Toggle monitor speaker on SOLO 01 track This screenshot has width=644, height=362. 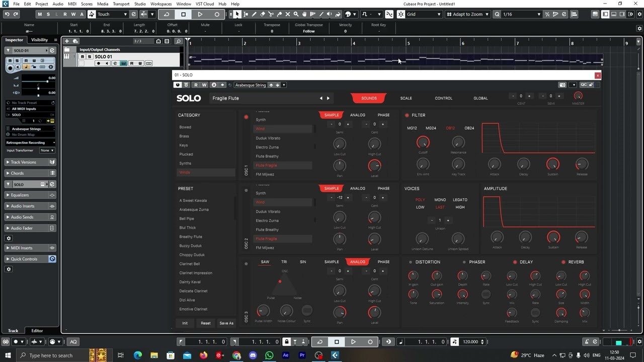(x=106, y=63)
